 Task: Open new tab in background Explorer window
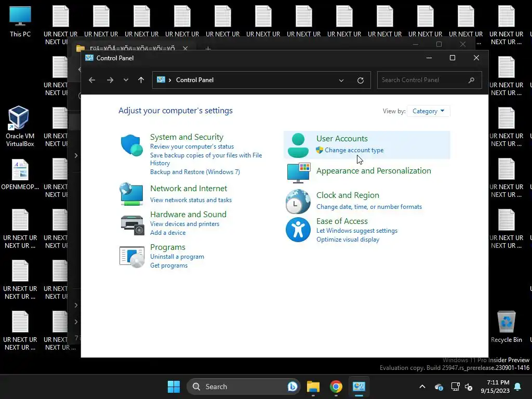[x=208, y=48]
